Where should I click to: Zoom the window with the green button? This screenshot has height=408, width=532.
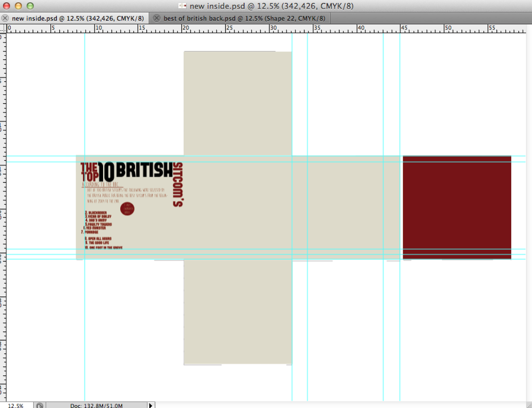(30, 6)
